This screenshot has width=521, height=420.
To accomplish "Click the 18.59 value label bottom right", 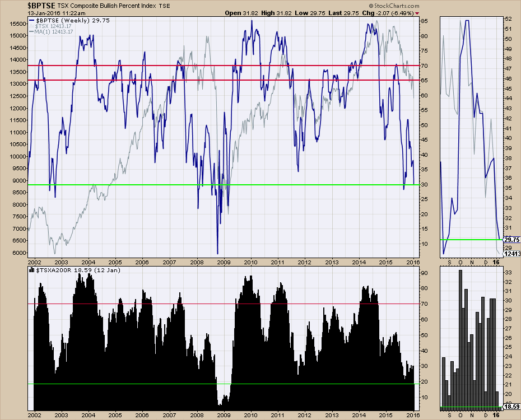I will click(x=512, y=407).
